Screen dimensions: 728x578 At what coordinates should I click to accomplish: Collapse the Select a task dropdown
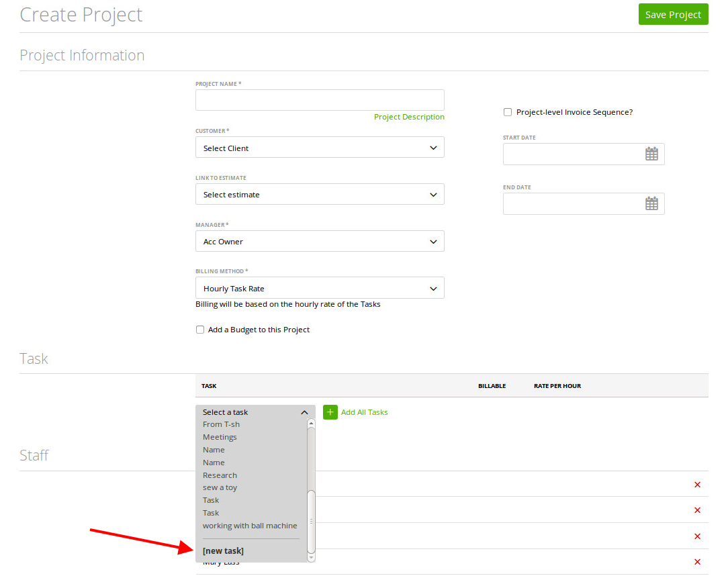tap(255, 412)
